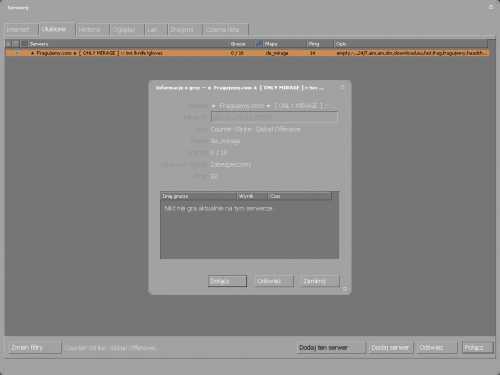Click Odśwież in the Serwery window

(437, 348)
